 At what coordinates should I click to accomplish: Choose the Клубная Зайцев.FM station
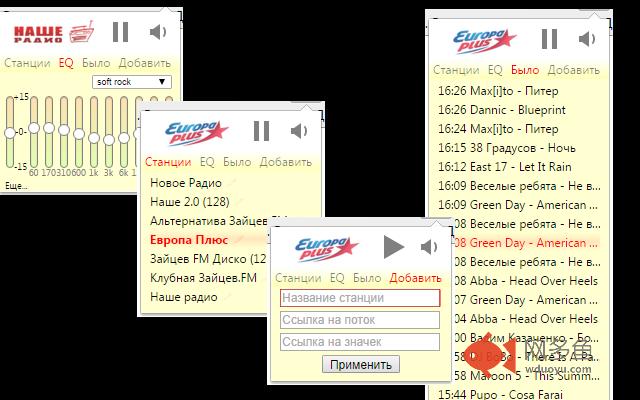(203, 278)
